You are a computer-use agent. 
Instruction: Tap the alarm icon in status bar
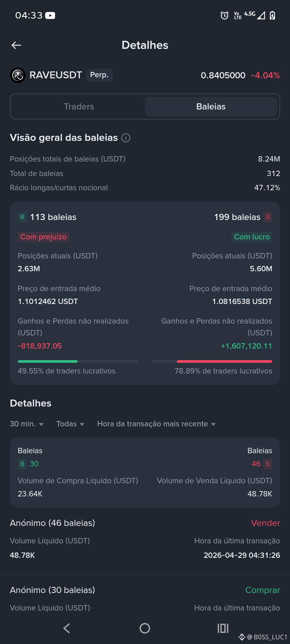coord(224,15)
